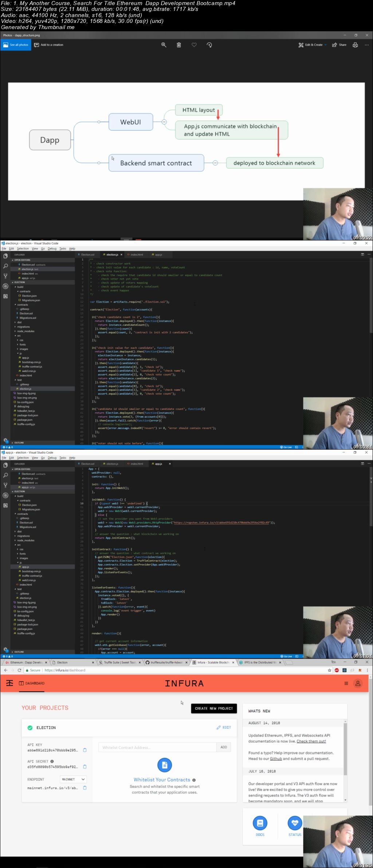Open the Check them out! link
This screenshot has height=868, width=373.
(x=311, y=741)
